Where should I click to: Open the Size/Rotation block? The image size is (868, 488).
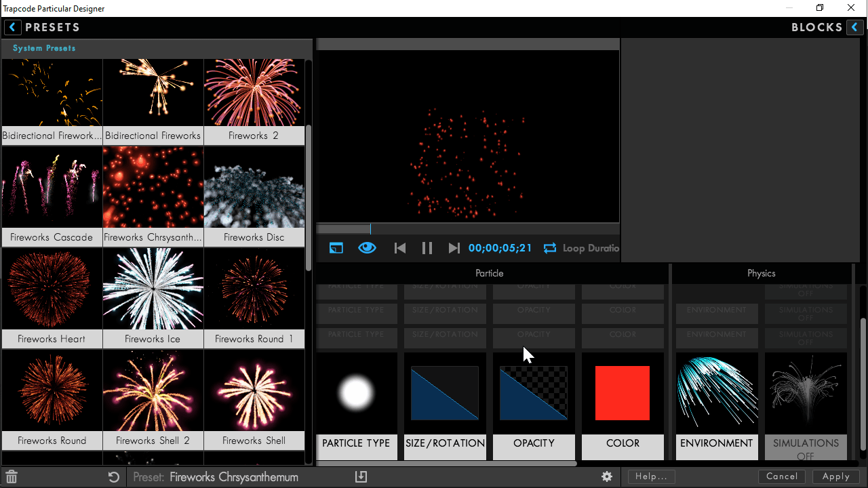tap(445, 406)
